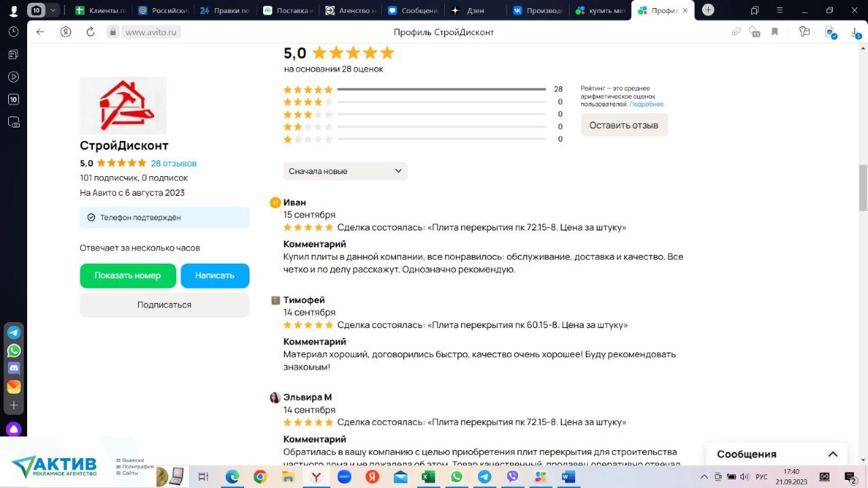Screen dimensions: 868x488
Task: Open history clock icon in the sidebar
Action: point(14,32)
